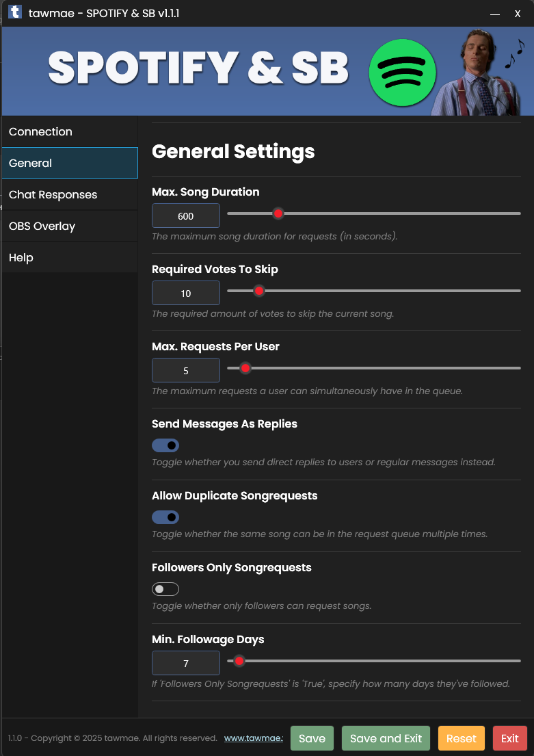Open the Connection tab
The height and width of the screenshot is (756, 534).
click(x=70, y=131)
